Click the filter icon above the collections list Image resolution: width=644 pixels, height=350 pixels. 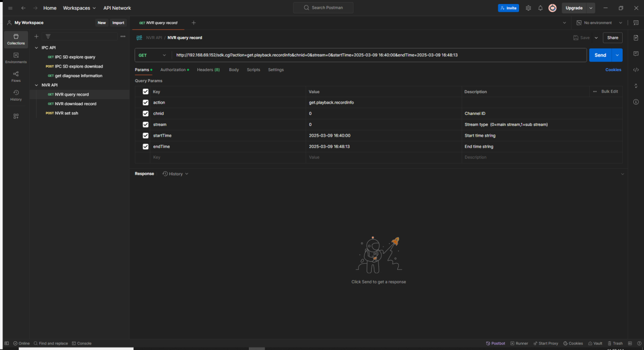click(x=48, y=37)
